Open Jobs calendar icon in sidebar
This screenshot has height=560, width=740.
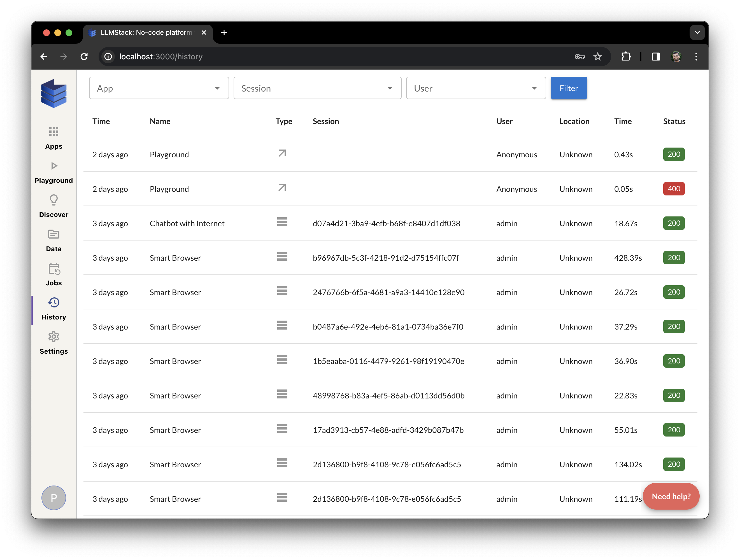coord(53,269)
